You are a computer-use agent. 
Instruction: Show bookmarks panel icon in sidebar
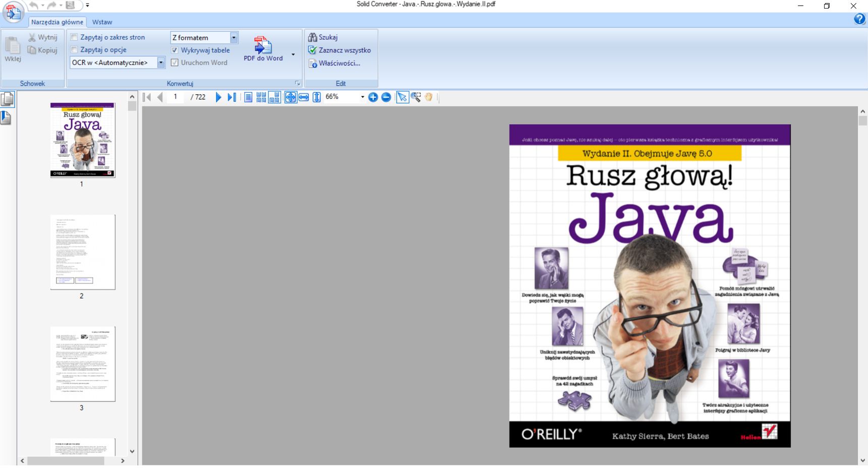click(6, 118)
